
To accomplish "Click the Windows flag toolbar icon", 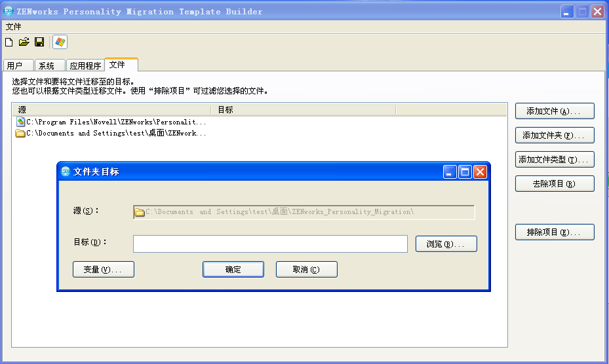I will tap(60, 42).
